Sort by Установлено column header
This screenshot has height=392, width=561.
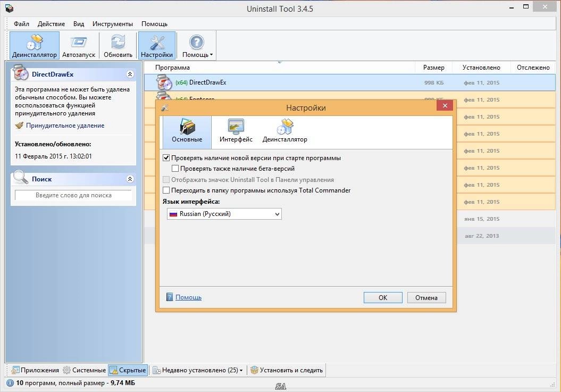[481, 68]
